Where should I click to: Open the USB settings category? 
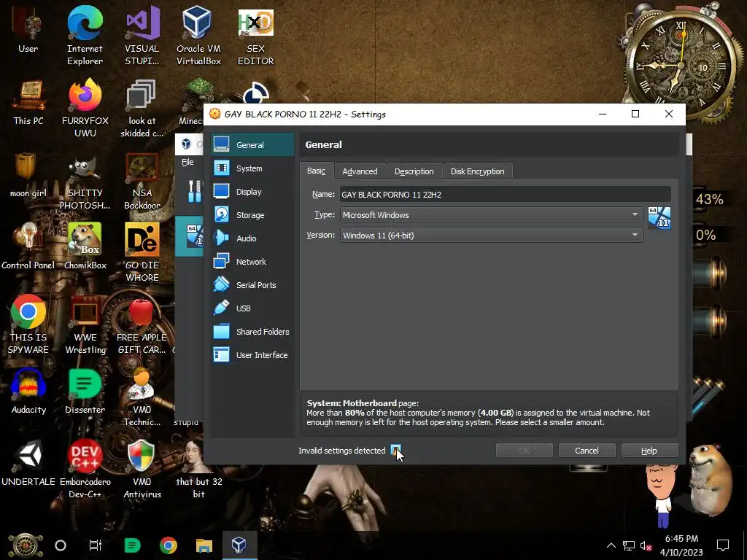(252, 308)
